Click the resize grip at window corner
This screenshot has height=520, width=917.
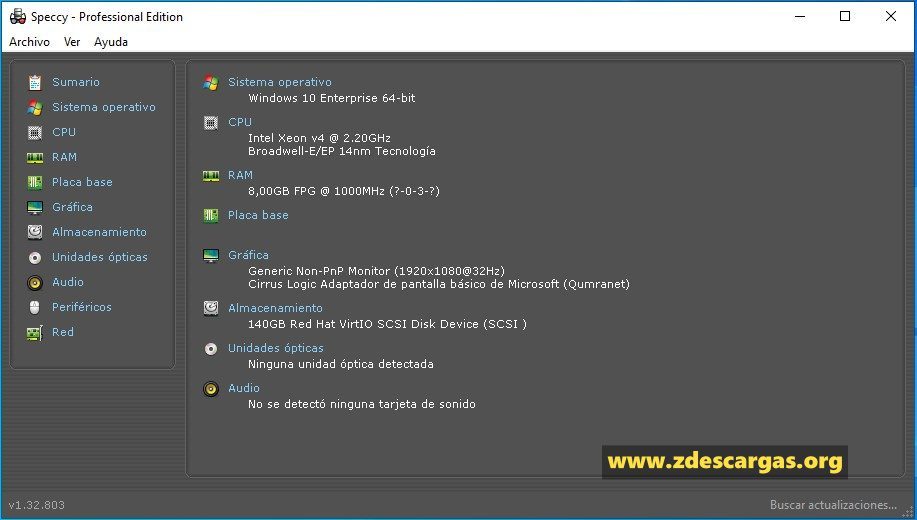pos(907,512)
